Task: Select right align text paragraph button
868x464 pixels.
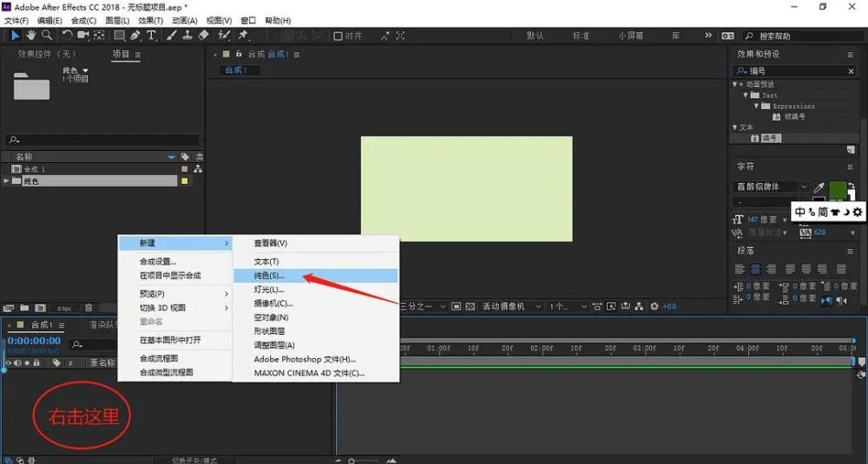Action: point(771,270)
